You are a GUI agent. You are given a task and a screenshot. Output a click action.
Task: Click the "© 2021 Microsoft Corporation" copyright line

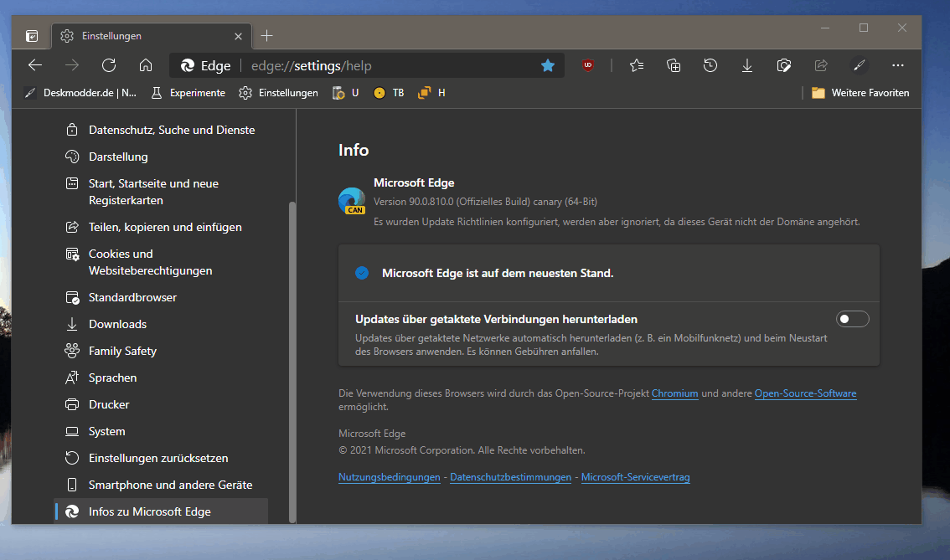(462, 450)
